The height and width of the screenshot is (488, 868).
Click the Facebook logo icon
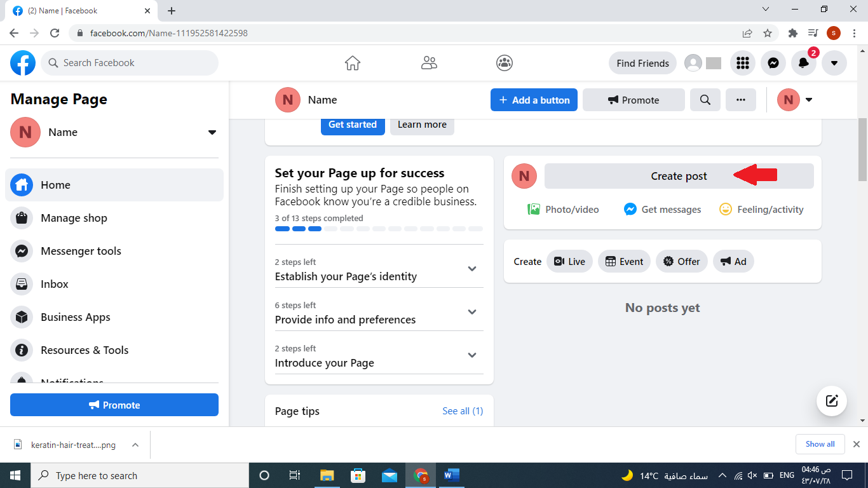(x=23, y=63)
